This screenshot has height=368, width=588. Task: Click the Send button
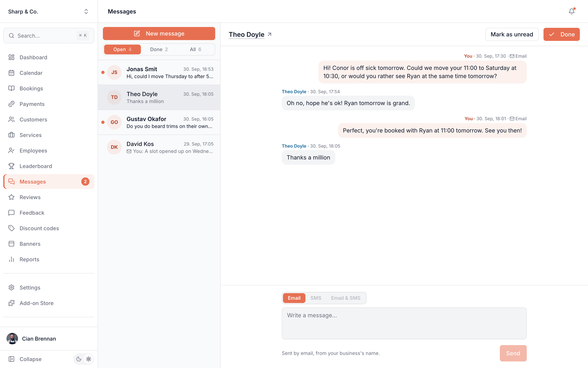pos(513,353)
